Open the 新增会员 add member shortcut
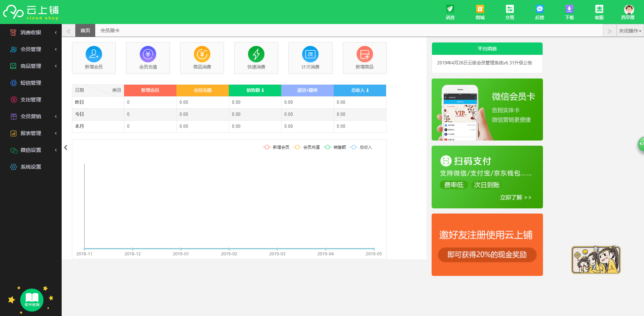This screenshot has width=644, height=316. (94, 58)
